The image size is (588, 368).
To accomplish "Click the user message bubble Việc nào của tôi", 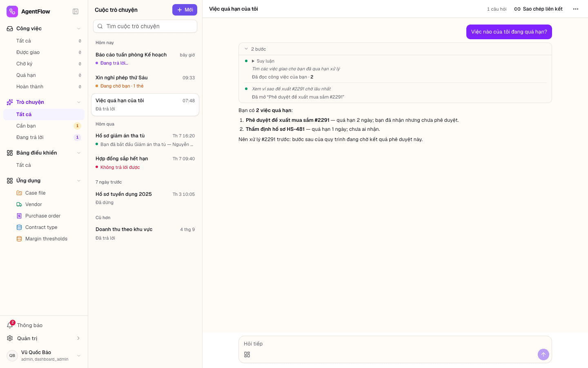I will tap(509, 32).
